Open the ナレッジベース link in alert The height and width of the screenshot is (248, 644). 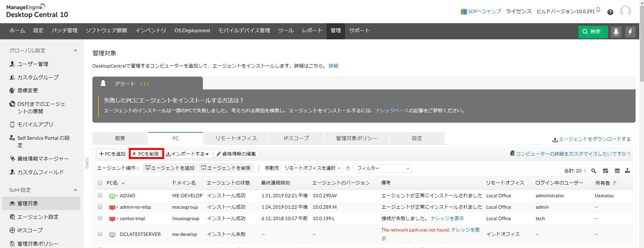pos(392,111)
